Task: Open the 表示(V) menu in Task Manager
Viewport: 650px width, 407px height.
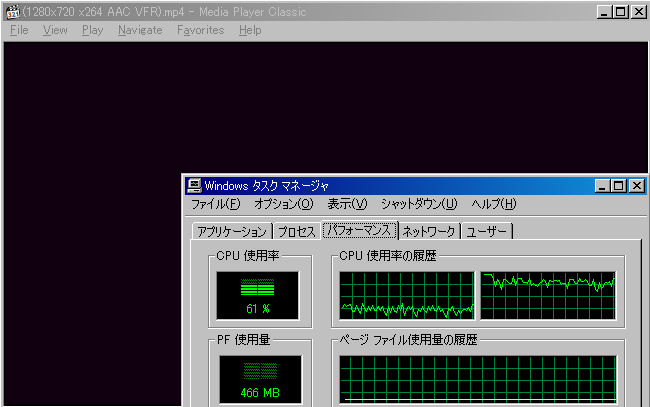Action: (347, 204)
